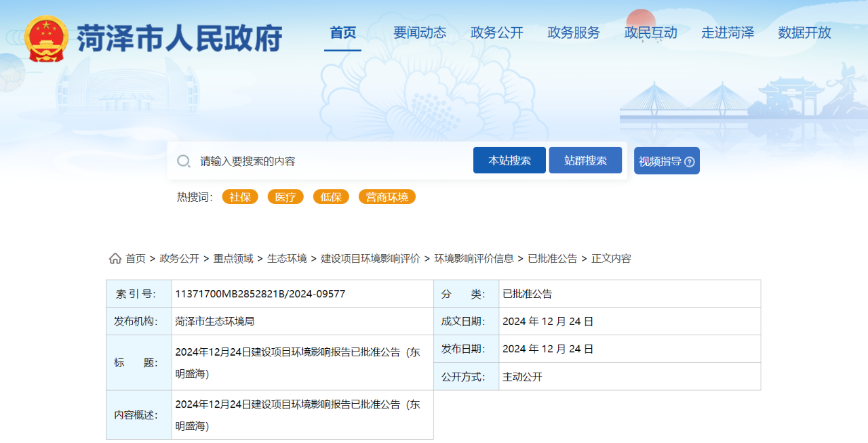
Task: Open the 要闻动态 menu item
Action: 420,33
